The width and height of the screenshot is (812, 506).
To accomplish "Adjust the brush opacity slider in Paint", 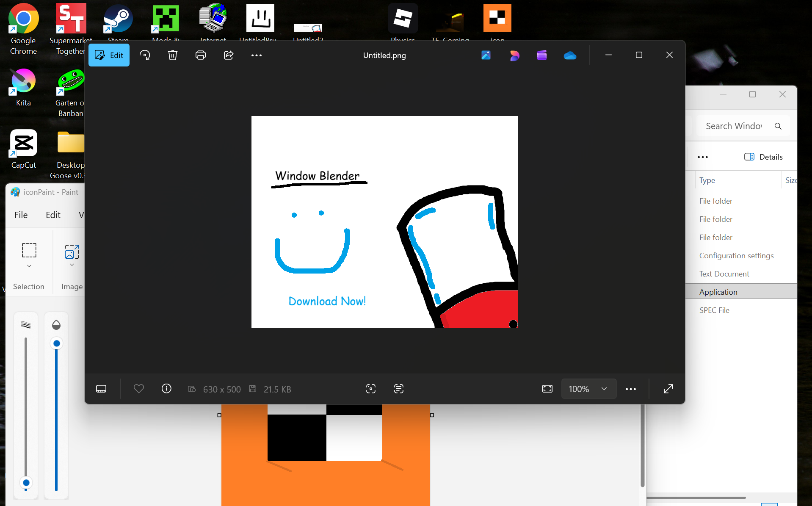I will 56,343.
